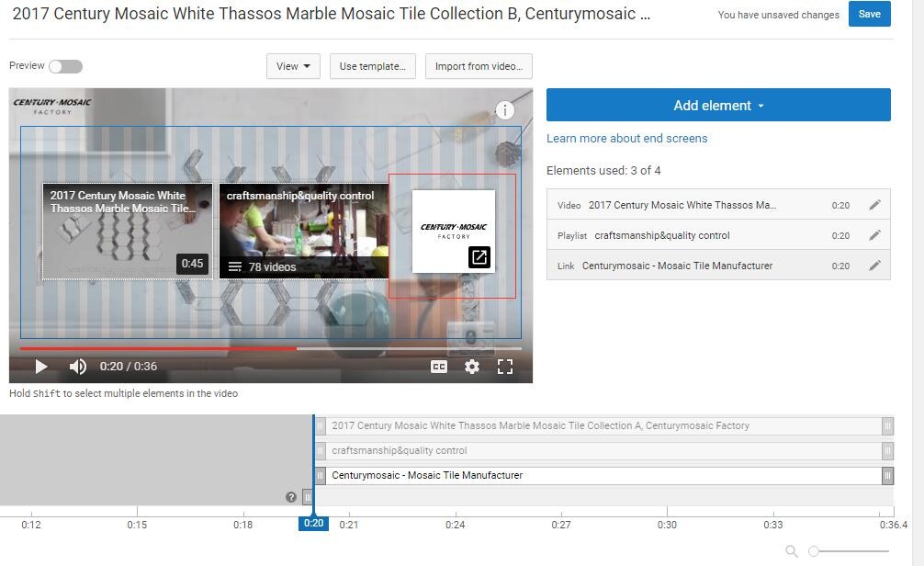Click right handle of Centurymosaic timeline bar
The image size is (924, 566).
click(887, 475)
